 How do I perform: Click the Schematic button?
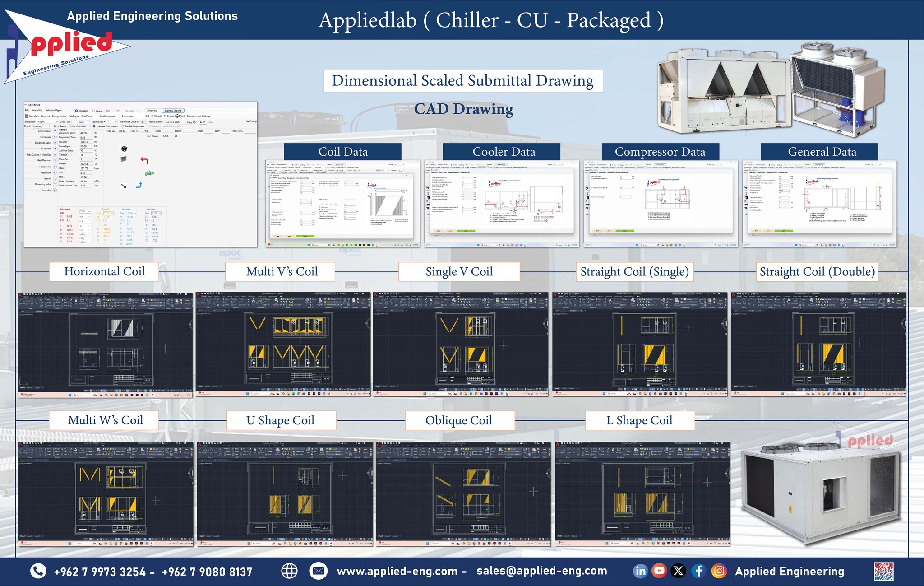click(152, 111)
